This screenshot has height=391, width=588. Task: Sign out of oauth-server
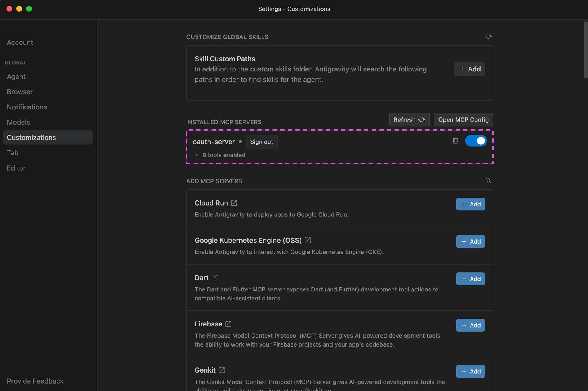coord(261,142)
